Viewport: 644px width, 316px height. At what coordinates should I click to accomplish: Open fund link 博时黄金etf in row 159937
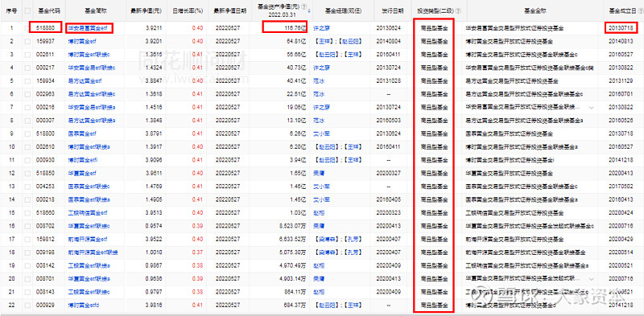coord(83,42)
